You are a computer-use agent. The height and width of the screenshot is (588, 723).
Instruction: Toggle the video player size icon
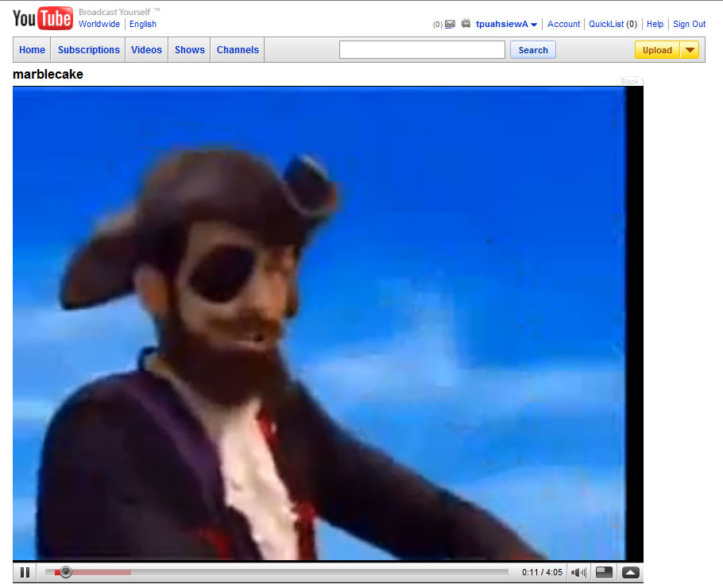[x=604, y=572]
